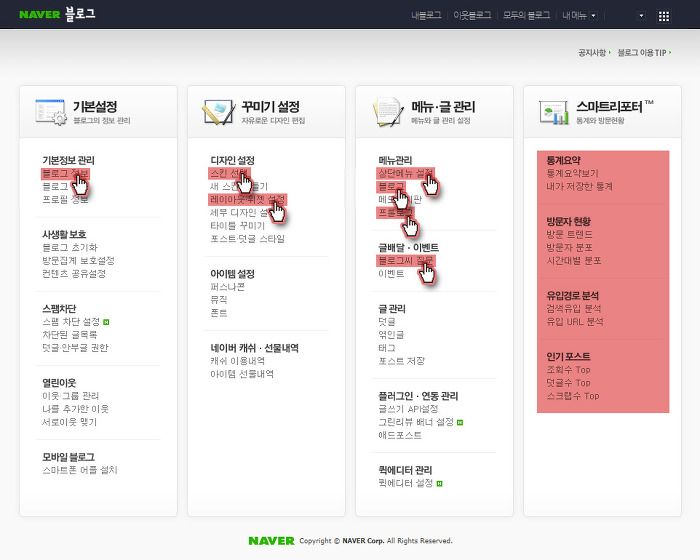The width and height of the screenshot is (700, 560).
Task: Click the 메뉴·글 관리 card title
Action: click(443, 107)
